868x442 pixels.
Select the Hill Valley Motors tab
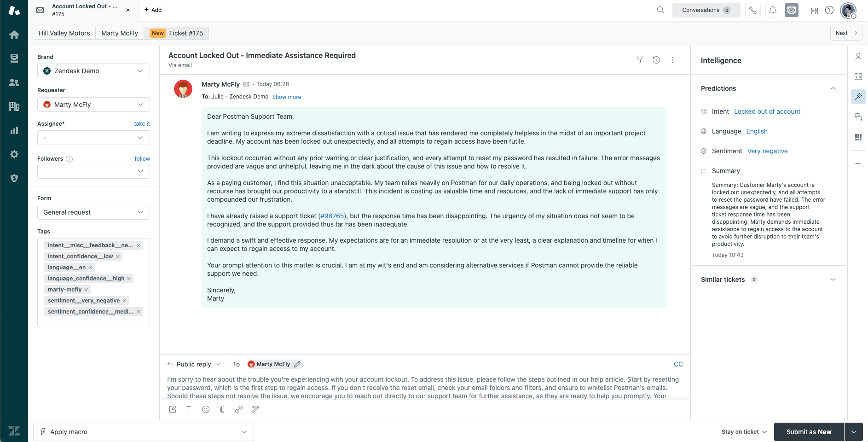[64, 33]
